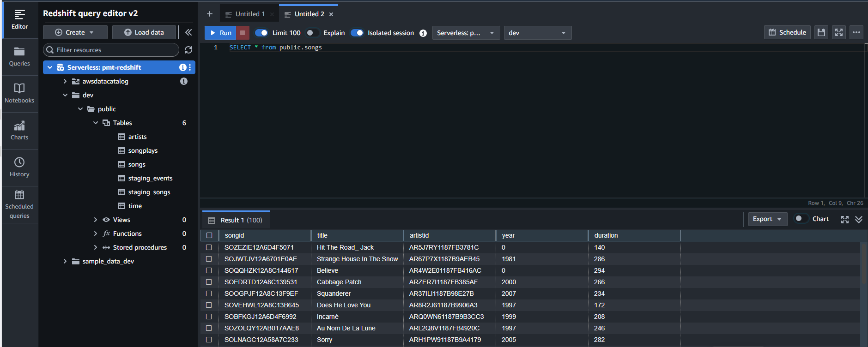
Task: Collapse the public schema node
Action: (x=80, y=109)
